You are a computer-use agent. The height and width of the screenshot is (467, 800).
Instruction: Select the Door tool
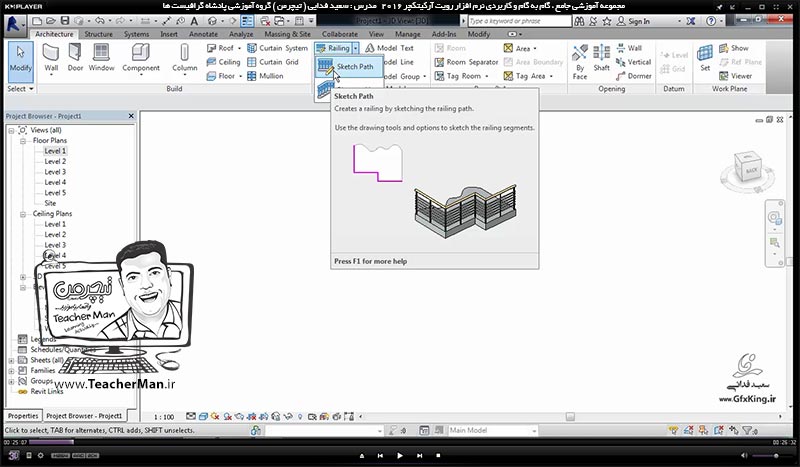click(x=75, y=58)
